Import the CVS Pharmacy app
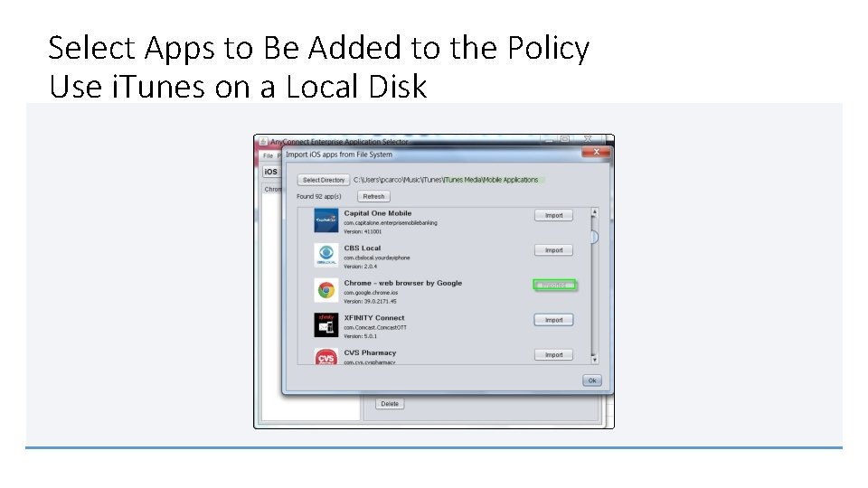 tap(553, 354)
